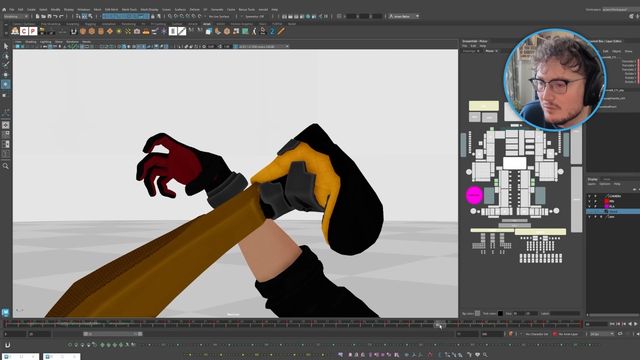Switch to the Animation shelf tab
Screen dimensions: 640x360
tap(109, 24)
